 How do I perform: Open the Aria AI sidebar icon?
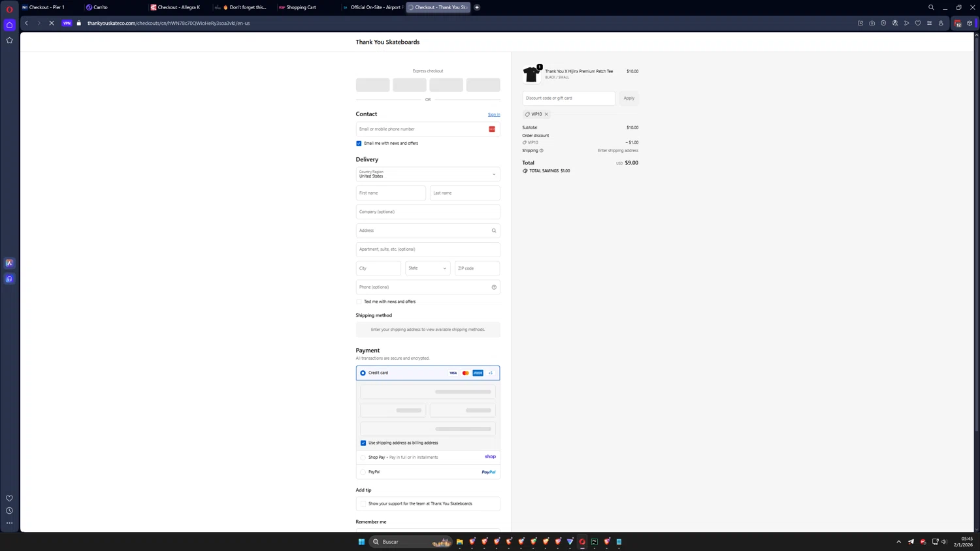coord(9,263)
